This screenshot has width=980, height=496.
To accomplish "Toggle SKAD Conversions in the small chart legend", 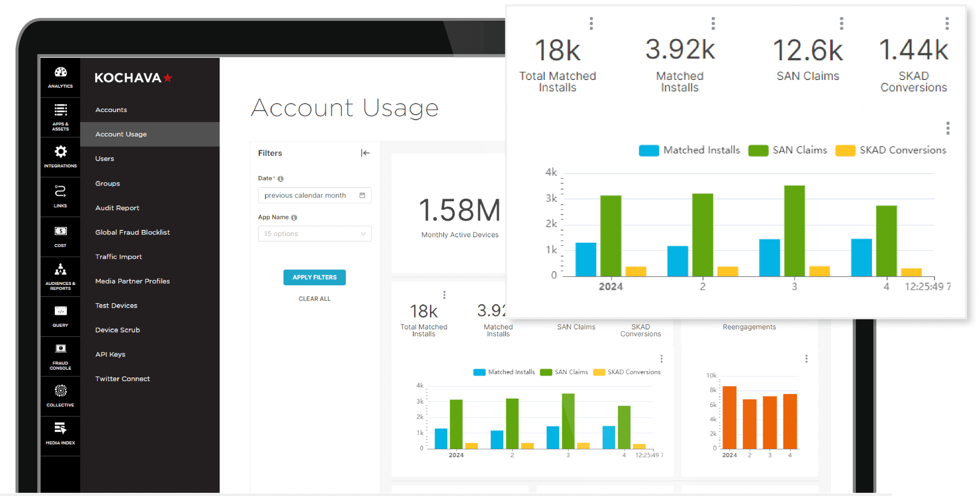I will (627, 372).
